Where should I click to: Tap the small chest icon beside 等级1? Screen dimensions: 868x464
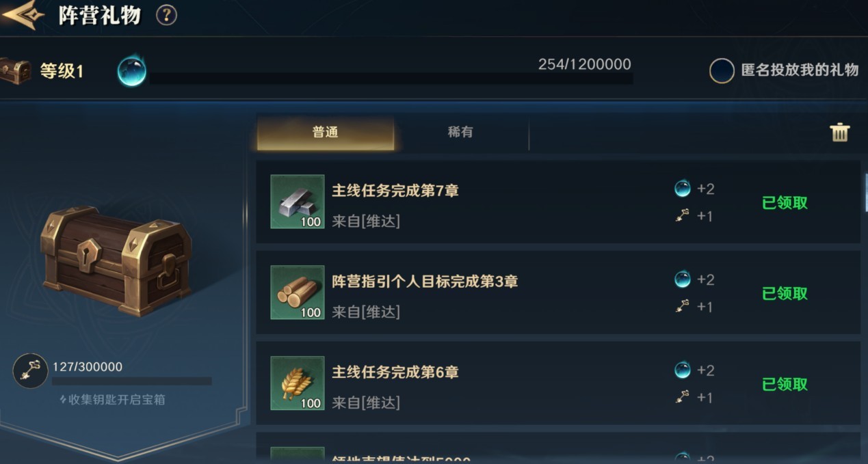(x=15, y=71)
